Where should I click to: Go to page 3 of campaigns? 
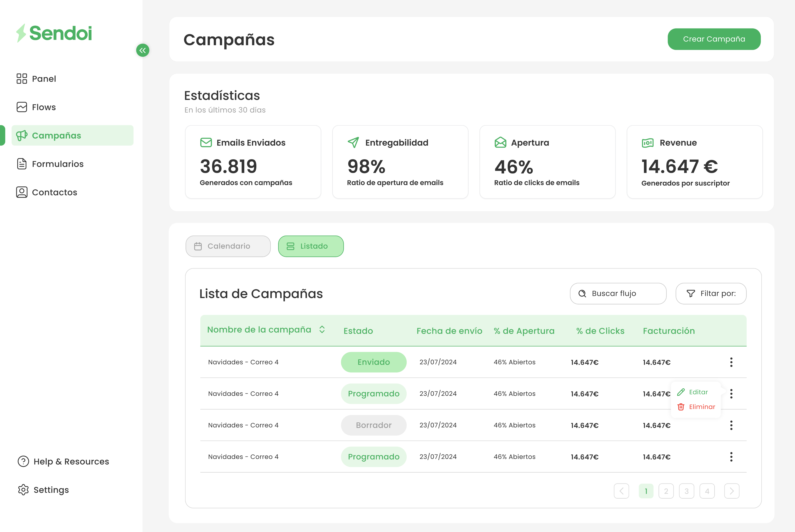[687, 491]
